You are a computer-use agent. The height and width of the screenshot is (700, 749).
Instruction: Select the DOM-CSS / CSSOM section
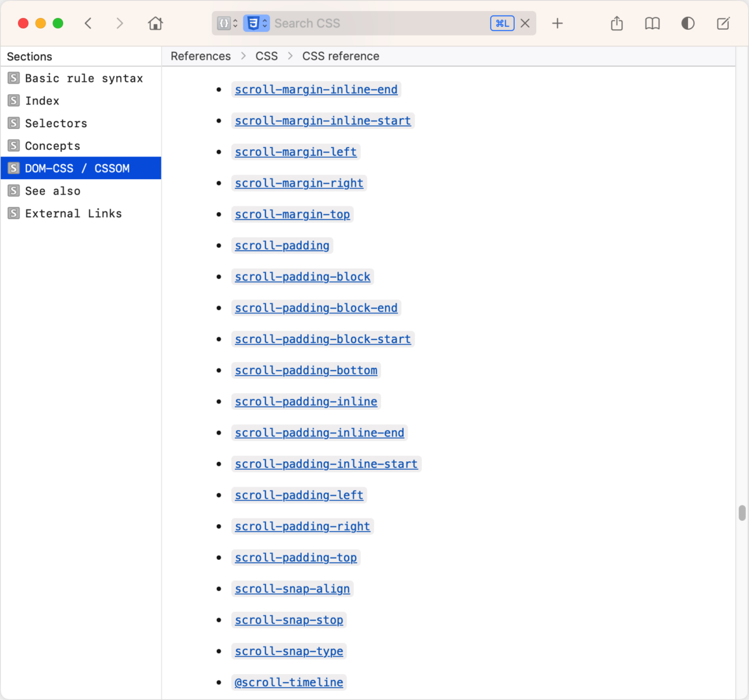(x=80, y=168)
